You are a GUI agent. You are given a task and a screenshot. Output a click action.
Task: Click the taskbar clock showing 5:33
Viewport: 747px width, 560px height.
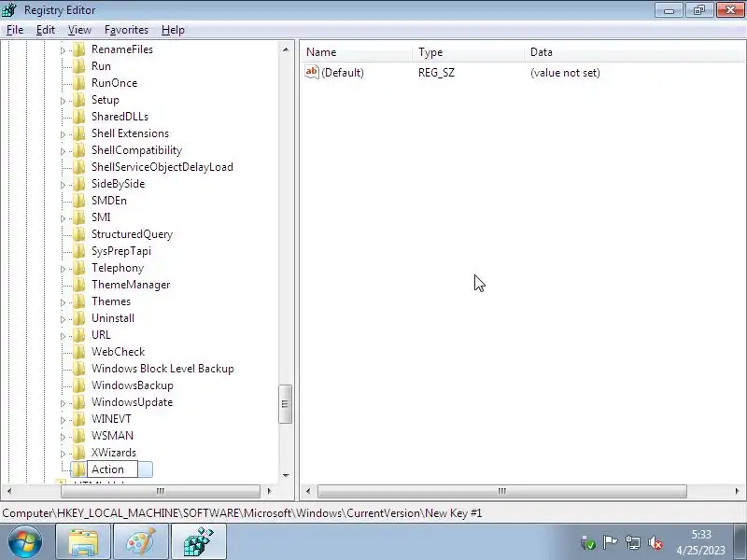(701, 542)
